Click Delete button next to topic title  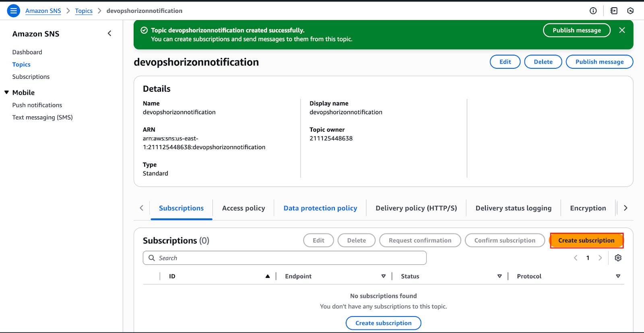coord(543,62)
